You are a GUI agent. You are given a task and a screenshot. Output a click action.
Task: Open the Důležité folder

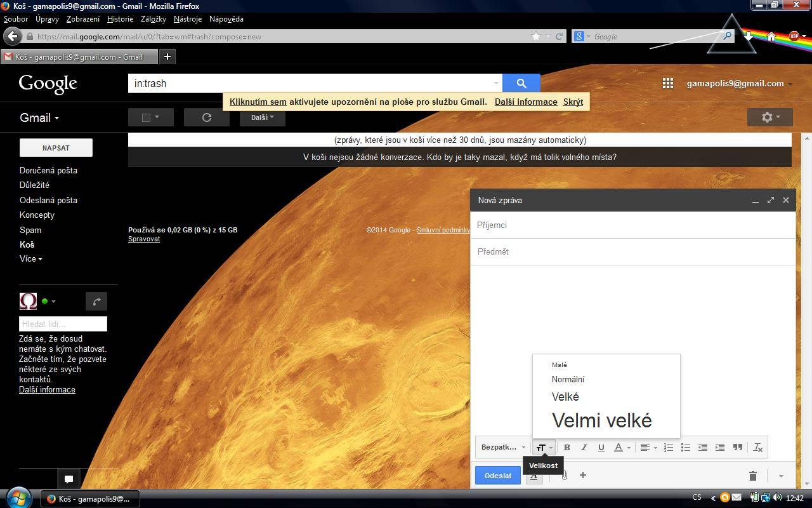tap(34, 185)
